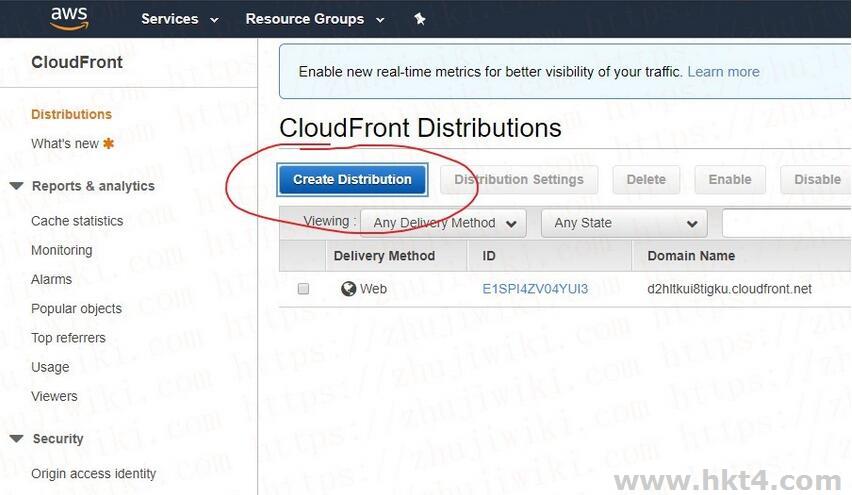Screen dimensions: 852x495
Task: Click the Create Distribution button
Action: (352, 179)
